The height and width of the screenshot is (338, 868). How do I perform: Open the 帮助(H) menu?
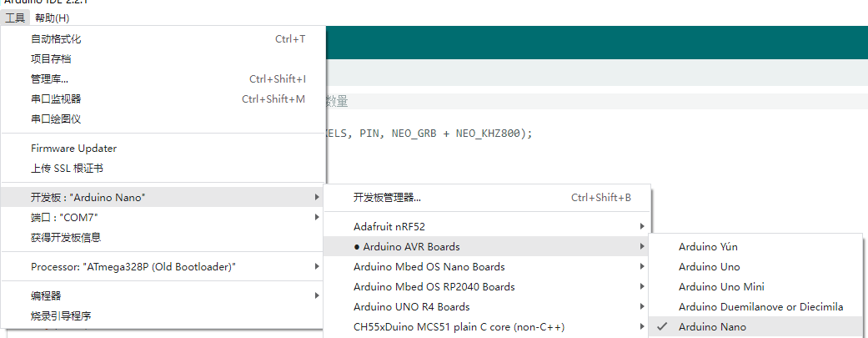click(x=52, y=18)
